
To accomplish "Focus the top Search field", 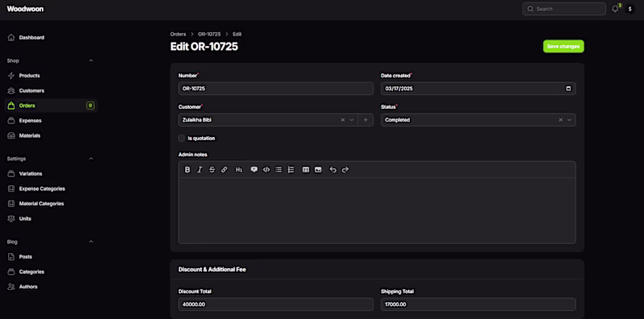I will coord(564,9).
